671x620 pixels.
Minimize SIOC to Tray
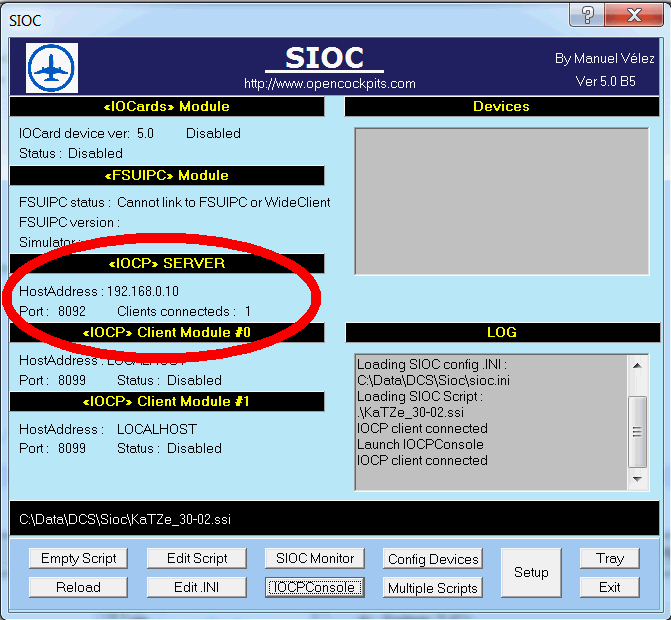pyautogui.click(x=610, y=558)
